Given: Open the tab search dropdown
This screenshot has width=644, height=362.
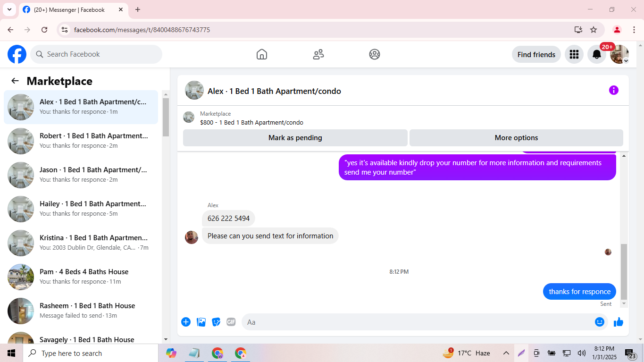Looking at the screenshot, I should pyautogui.click(x=9, y=9).
